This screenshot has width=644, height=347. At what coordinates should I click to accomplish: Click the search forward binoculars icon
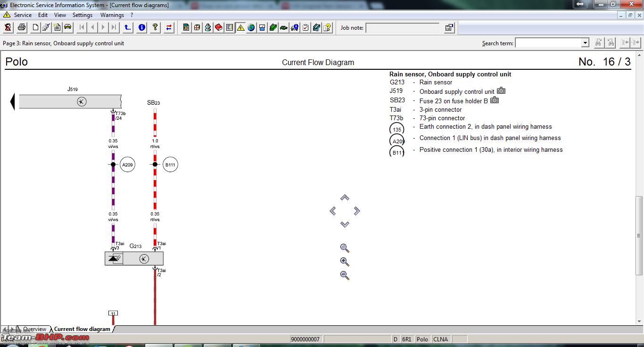(598, 43)
